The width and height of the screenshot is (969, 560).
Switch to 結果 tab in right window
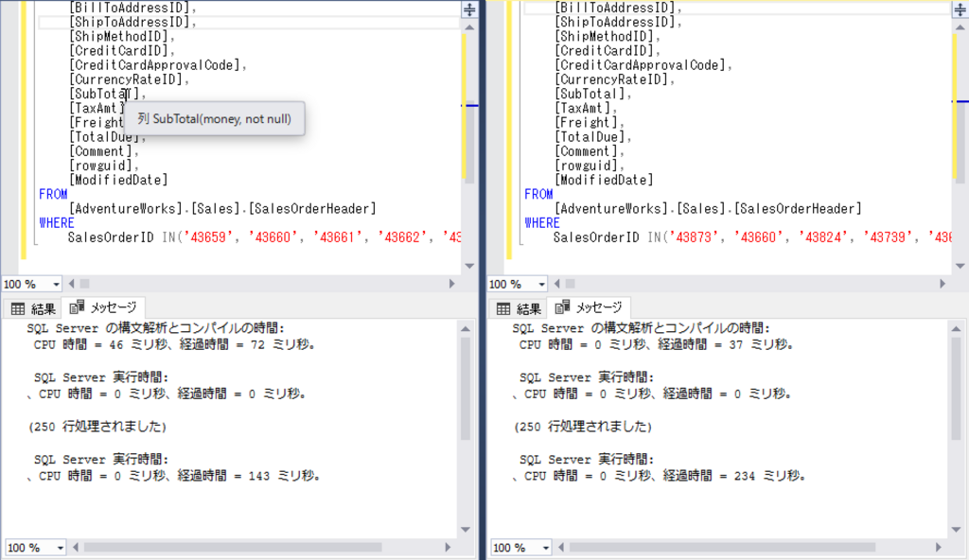coord(520,308)
